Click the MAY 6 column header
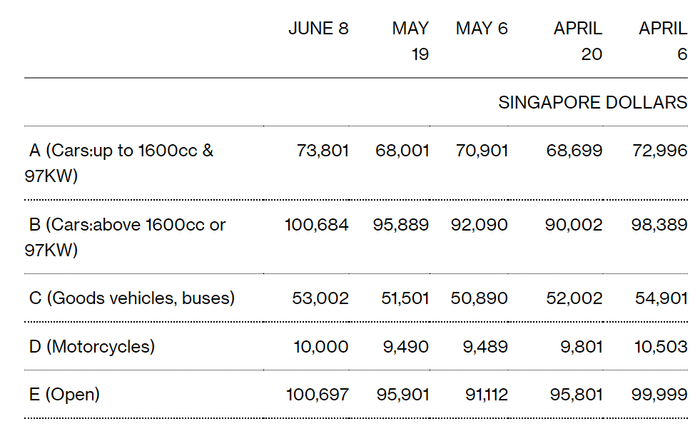The width and height of the screenshot is (700, 424). click(481, 28)
